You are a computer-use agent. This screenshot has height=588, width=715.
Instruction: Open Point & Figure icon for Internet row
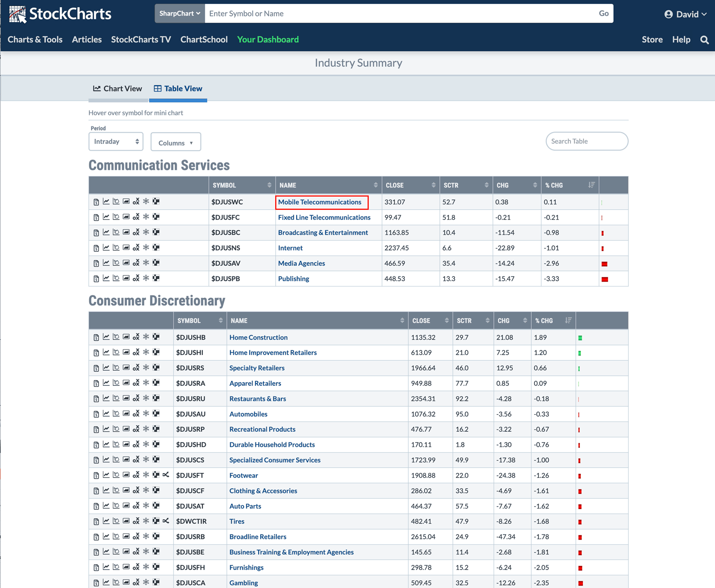(x=136, y=248)
